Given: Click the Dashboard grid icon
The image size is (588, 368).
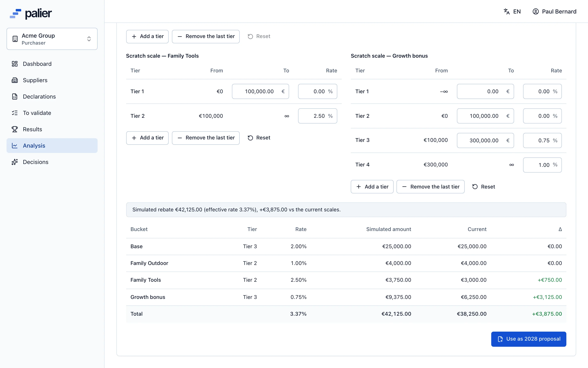Looking at the screenshot, I should [14, 64].
